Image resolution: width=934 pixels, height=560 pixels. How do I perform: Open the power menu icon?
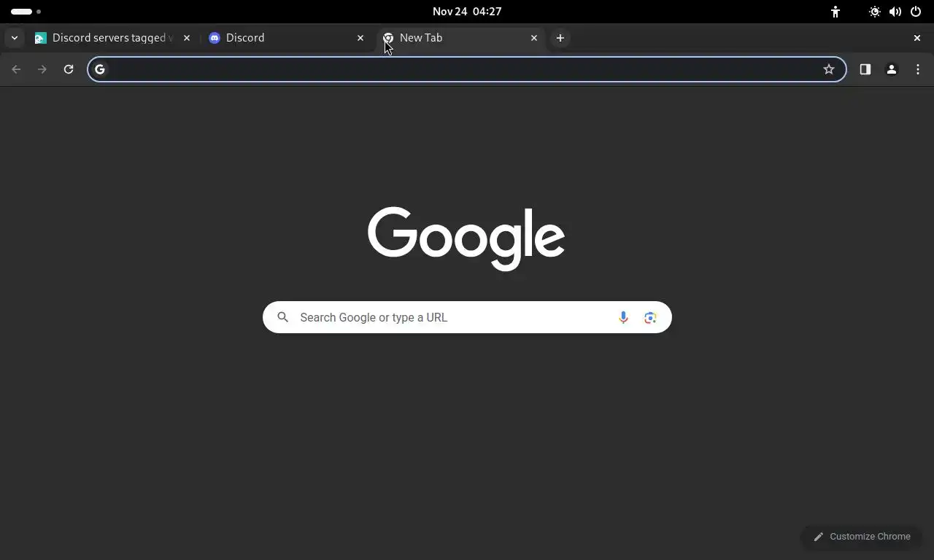916,12
